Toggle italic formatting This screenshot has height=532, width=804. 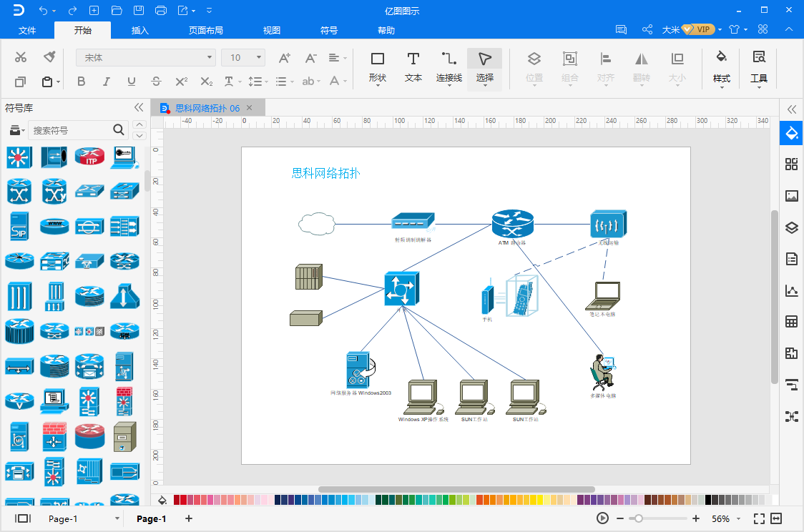pos(106,81)
